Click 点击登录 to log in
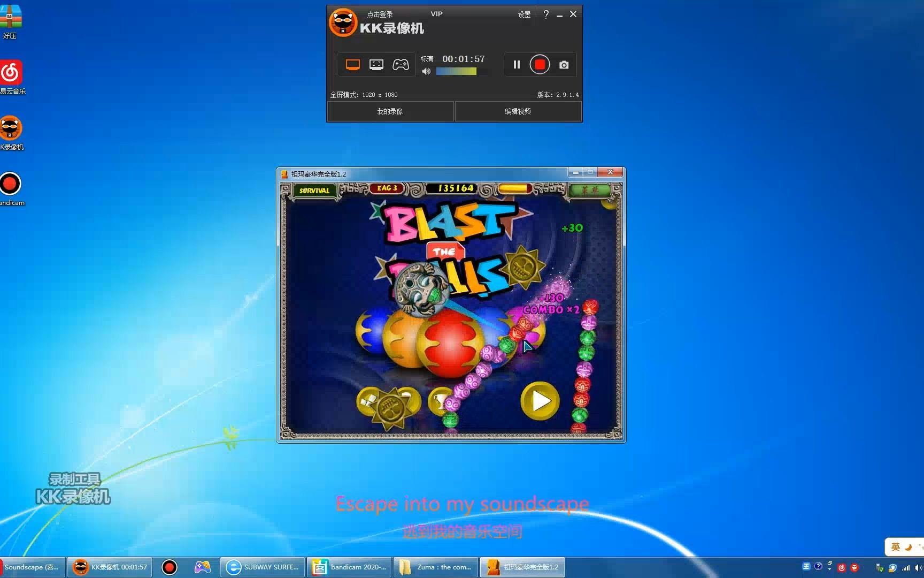 tap(380, 14)
